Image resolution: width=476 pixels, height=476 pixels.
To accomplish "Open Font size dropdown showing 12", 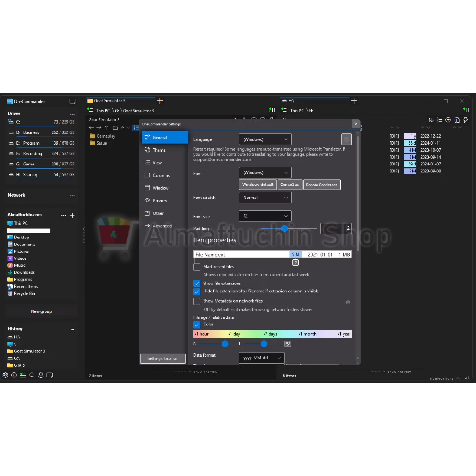I will pyautogui.click(x=265, y=216).
